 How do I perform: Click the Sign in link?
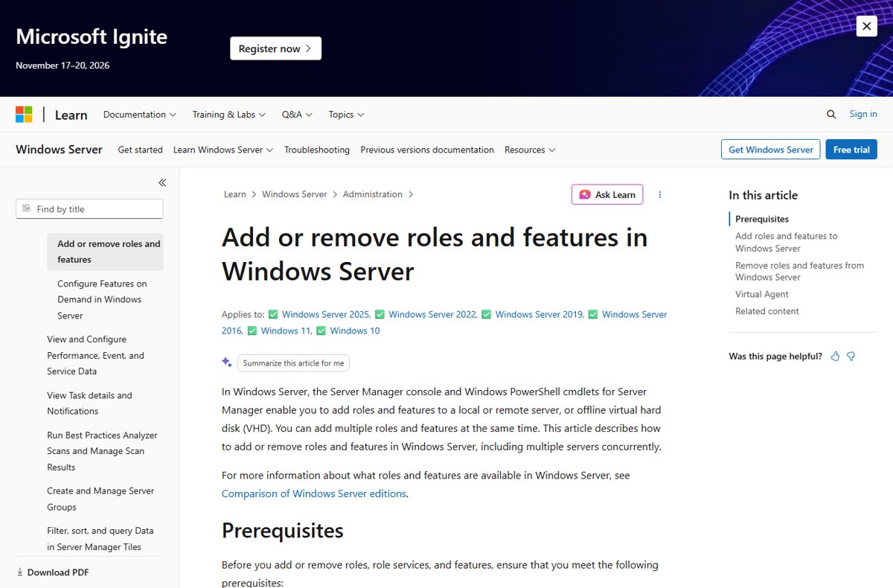pyautogui.click(x=863, y=114)
